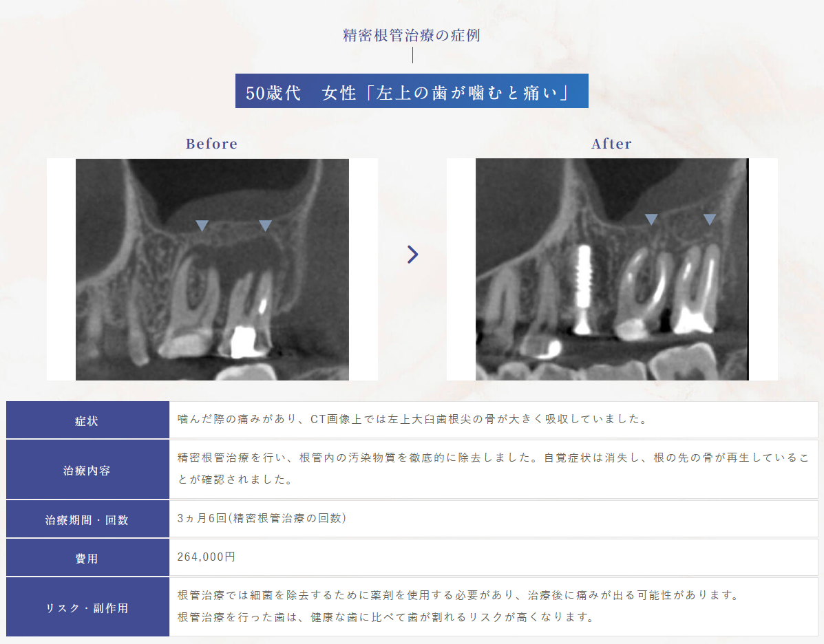Screen dimensions: 824x644
Task: Select the 症状 row header
Action: click(87, 420)
